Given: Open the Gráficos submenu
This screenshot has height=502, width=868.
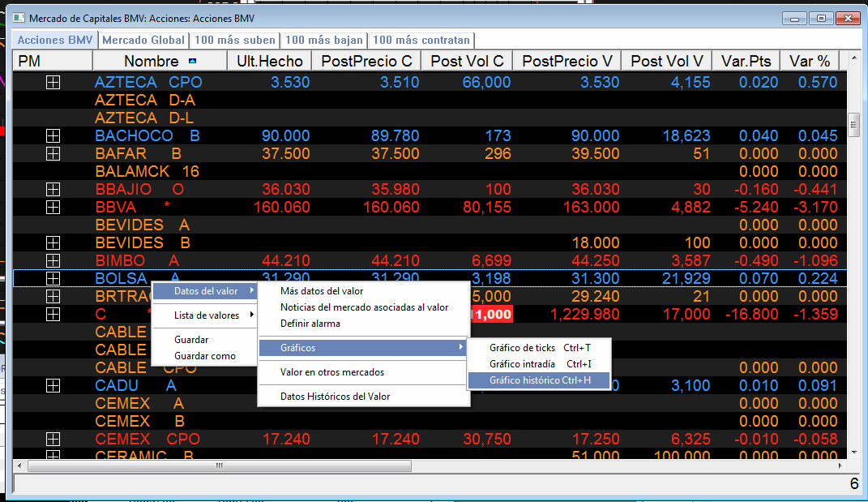Looking at the screenshot, I should point(364,347).
